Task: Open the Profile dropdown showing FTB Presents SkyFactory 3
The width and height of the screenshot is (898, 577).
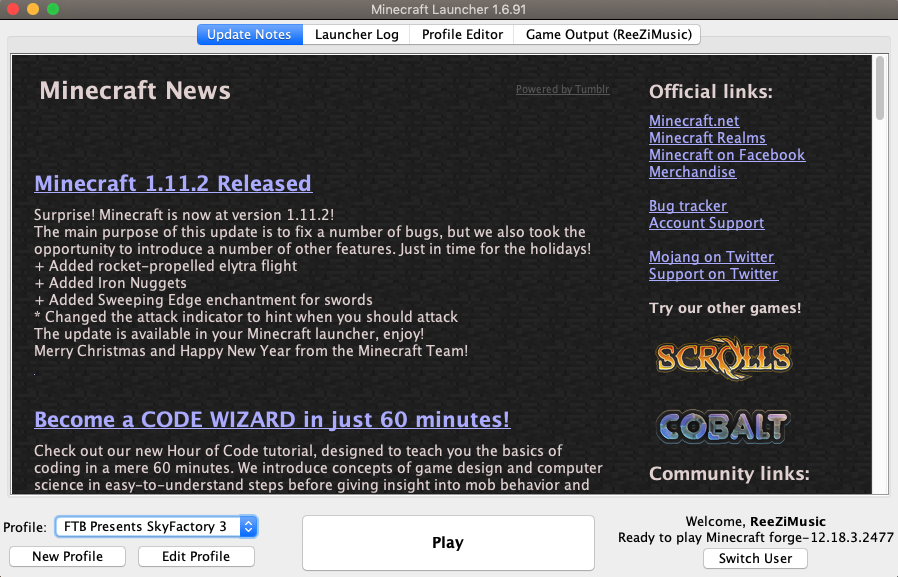Action: tap(156, 527)
